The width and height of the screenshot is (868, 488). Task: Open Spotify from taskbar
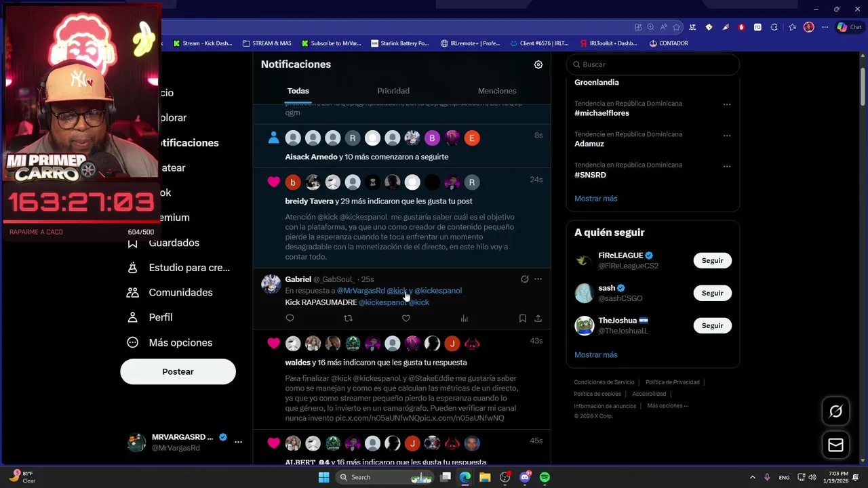tap(545, 477)
